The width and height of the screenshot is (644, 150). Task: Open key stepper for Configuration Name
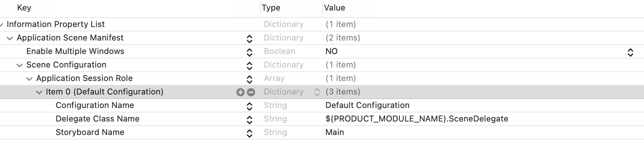[x=249, y=106]
